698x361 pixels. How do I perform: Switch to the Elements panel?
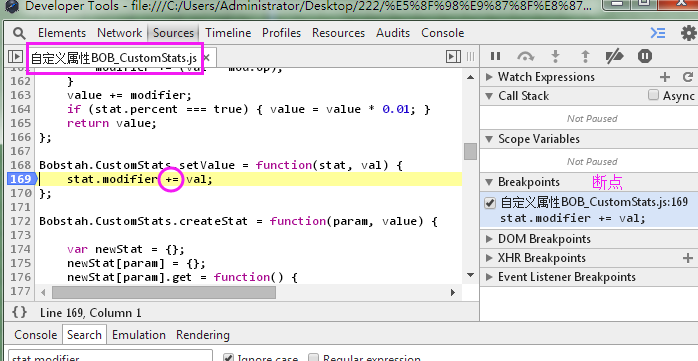pyautogui.click(x=62, y=33)
